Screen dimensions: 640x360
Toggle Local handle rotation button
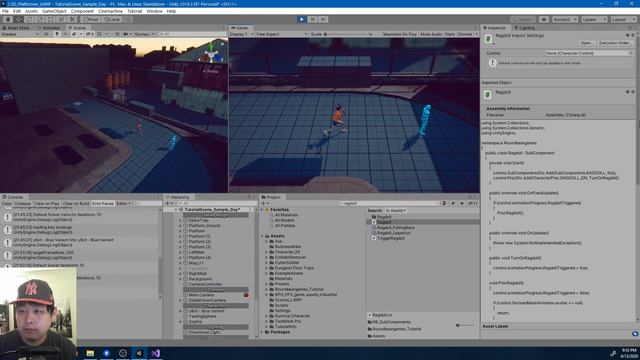coord(112,19)
